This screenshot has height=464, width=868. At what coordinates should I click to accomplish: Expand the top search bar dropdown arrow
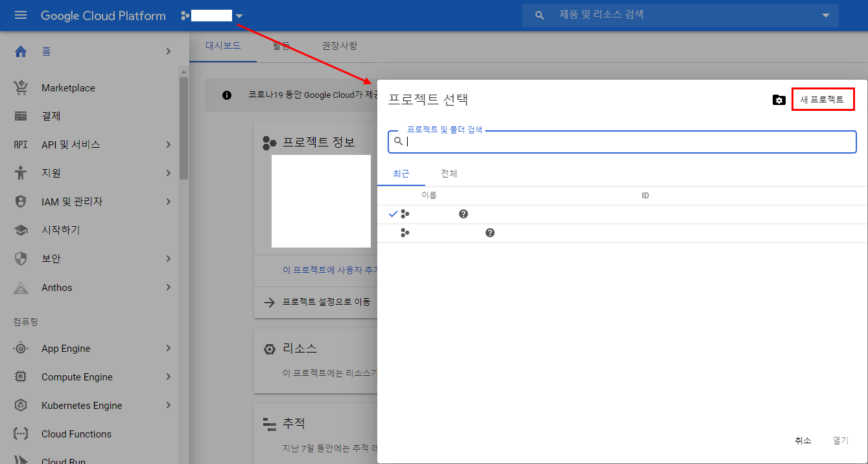pyautogui.click(x=825, y=15)
